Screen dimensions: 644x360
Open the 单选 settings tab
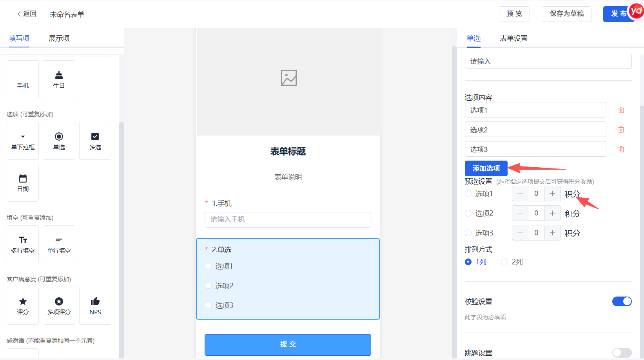tap(473, 38)
